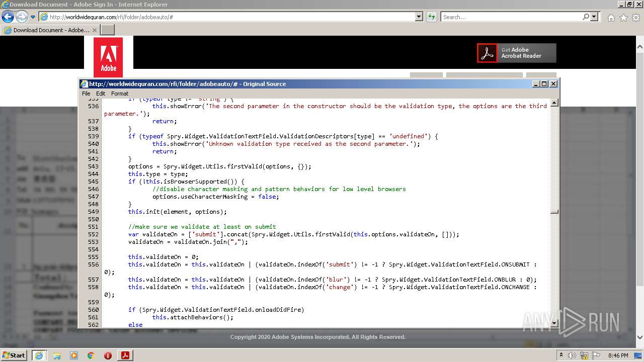Click the 'this.init(element, options);' code line
The height and width of the screenshot is (362, 644).
[177, 212]
